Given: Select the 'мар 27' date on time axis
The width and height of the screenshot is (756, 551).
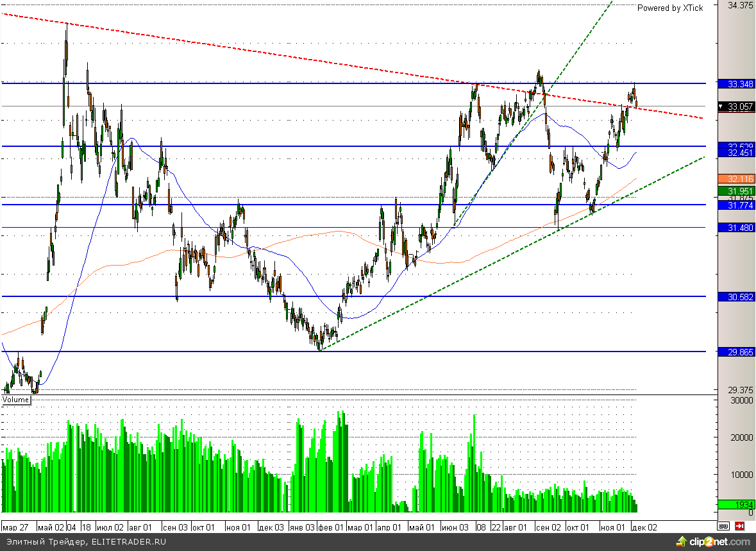Looking at the screenshot, I should [x=15, y=527].
